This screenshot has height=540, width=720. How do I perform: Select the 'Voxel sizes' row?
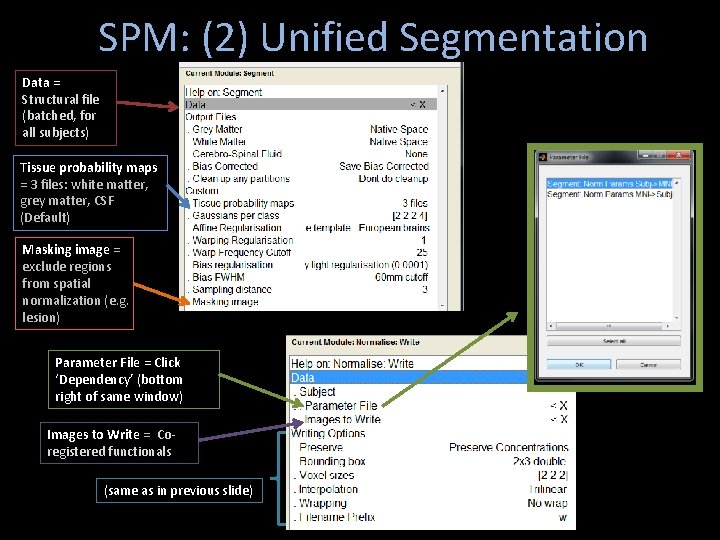coord(431,475)
